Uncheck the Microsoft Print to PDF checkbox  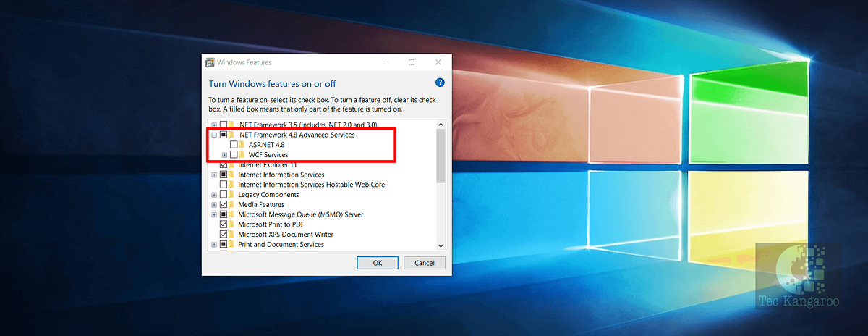pyautogui.click(x=224, y=224)
